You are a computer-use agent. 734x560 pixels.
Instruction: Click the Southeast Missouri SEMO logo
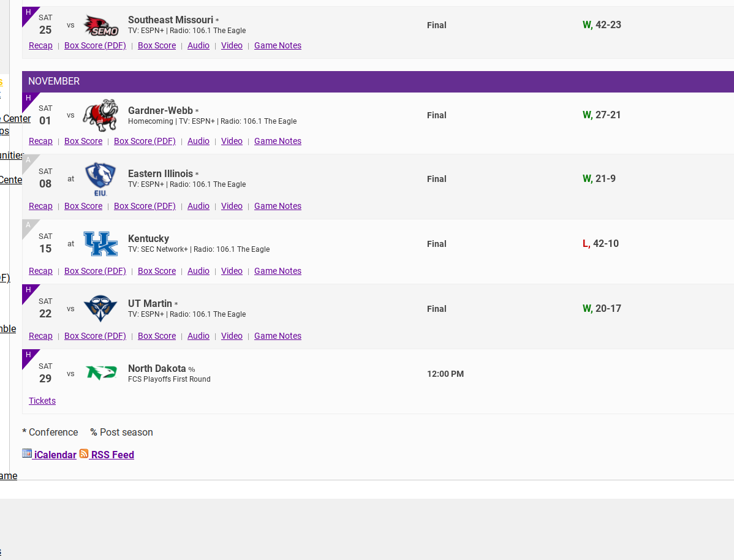click(x=100, y=25)
